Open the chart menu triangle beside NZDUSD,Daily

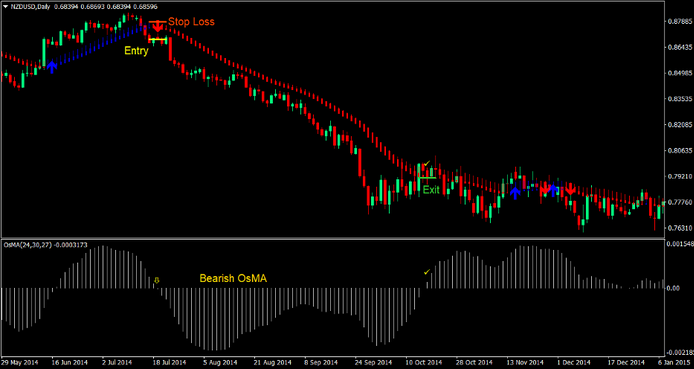click(5, 7)
